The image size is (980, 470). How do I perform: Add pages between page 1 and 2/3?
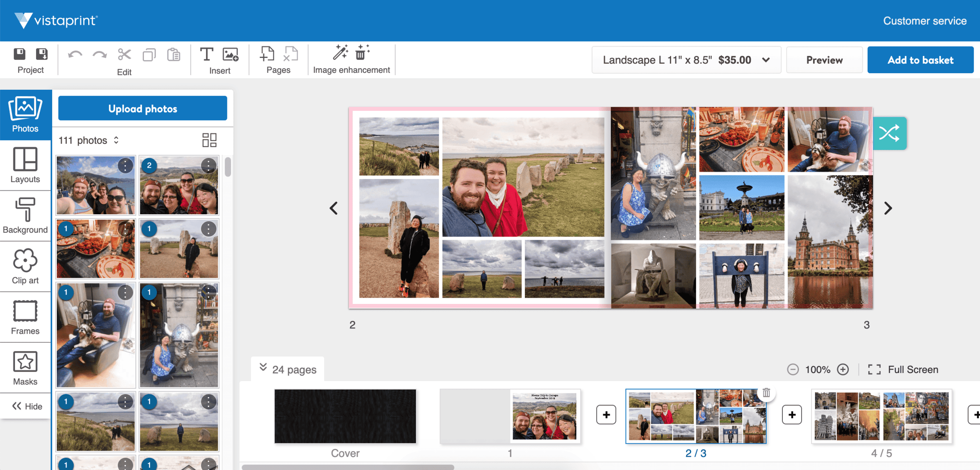[606, 415]
